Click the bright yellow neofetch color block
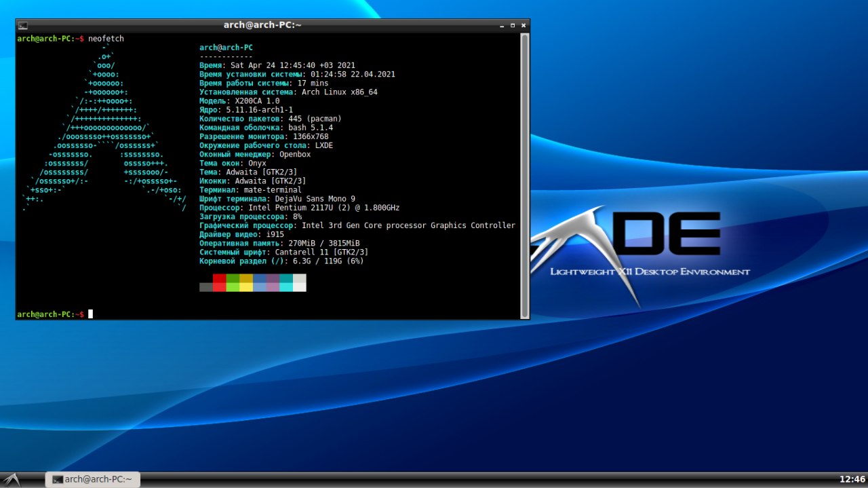 (x=246, y=287)
